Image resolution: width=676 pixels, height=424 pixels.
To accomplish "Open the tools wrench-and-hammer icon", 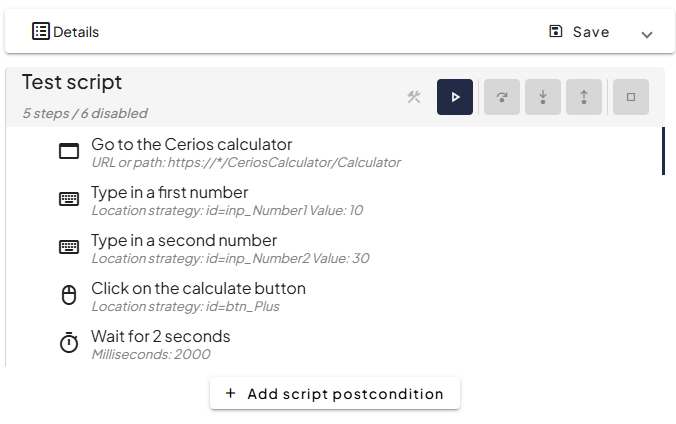I will pyautogui.click(x=414, y=97).
